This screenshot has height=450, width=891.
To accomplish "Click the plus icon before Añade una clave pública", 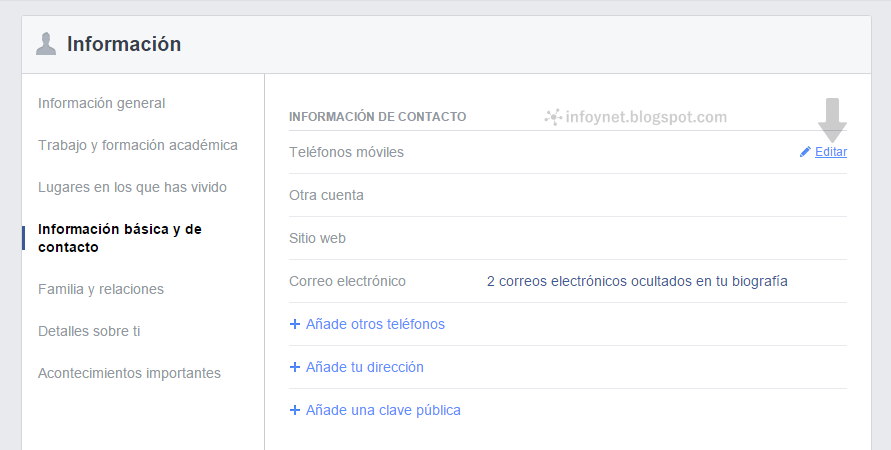I will coord(294,410).
